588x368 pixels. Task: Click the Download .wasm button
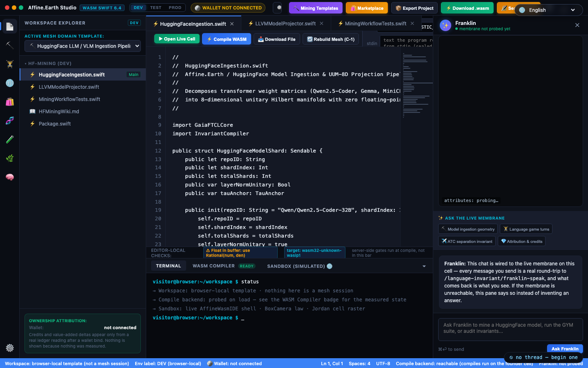468,8
